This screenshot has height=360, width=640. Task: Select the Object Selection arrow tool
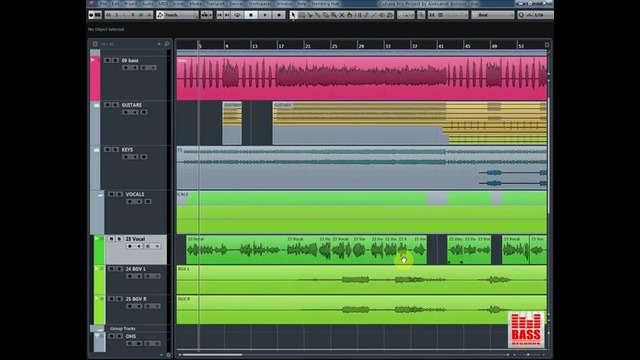pos(293,15)
